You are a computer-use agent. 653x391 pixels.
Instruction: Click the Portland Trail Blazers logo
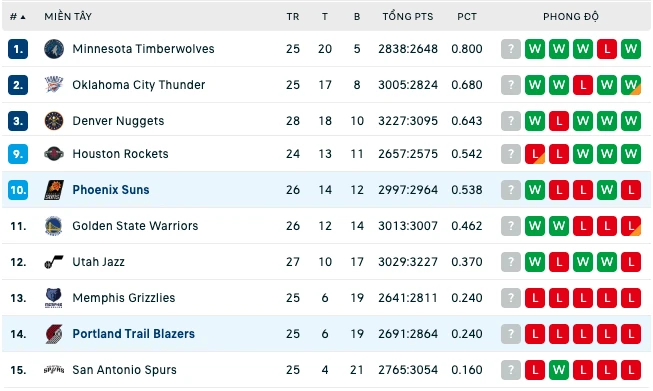point(54,334)
